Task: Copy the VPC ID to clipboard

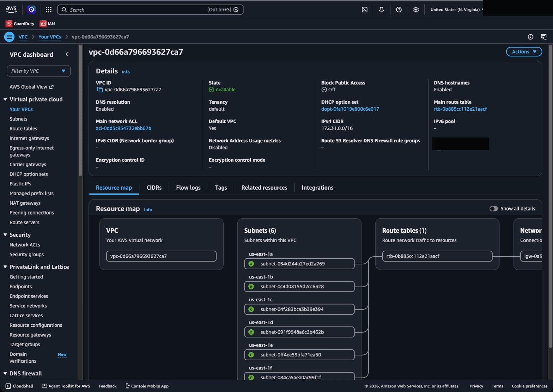Action: pyautogui.click(x=100, y=90)
